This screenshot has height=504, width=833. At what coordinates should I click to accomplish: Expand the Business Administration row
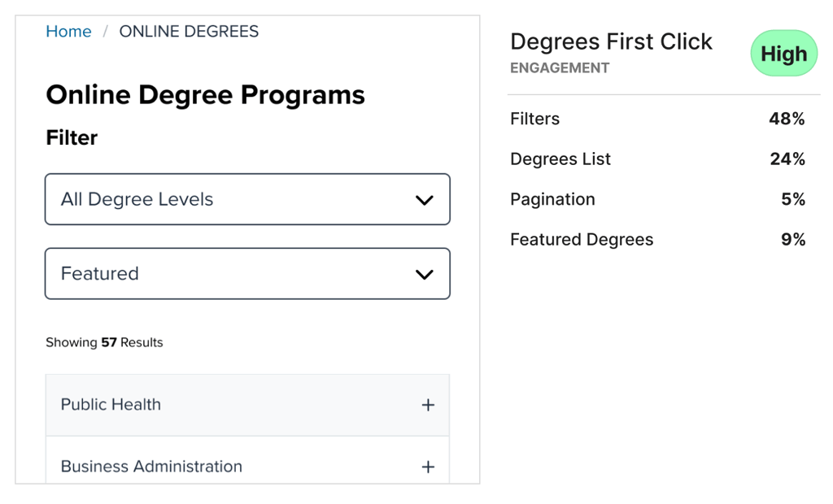coord(247,460)
